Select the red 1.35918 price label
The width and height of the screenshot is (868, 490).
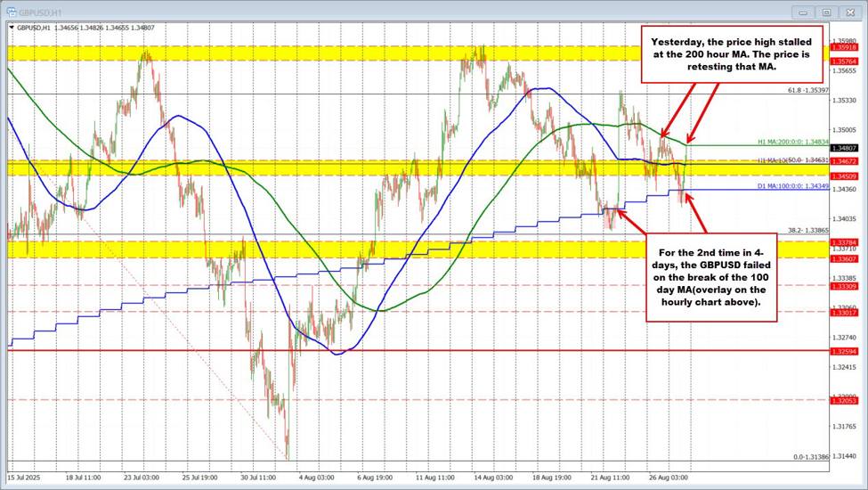coord(844,47)
